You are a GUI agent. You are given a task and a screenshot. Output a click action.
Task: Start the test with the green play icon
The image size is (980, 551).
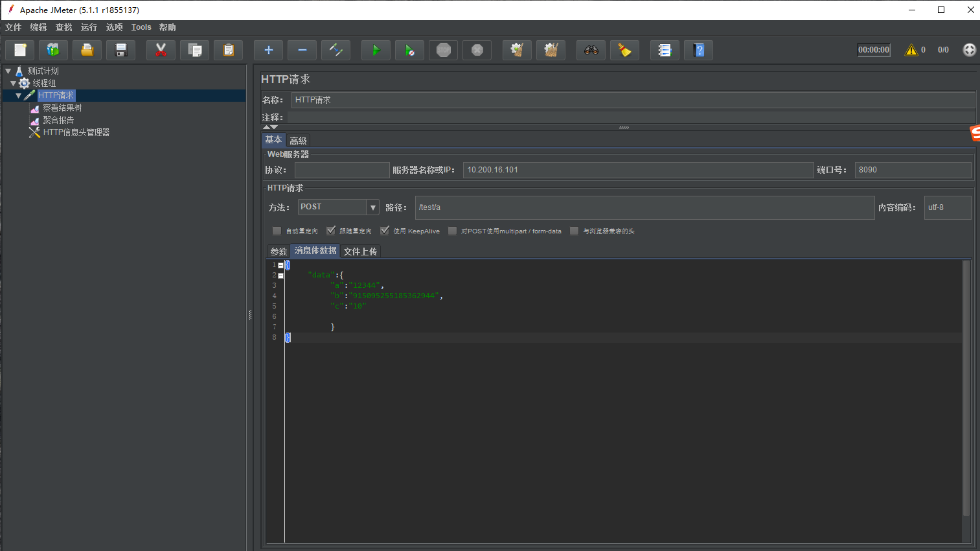(376, 50)
